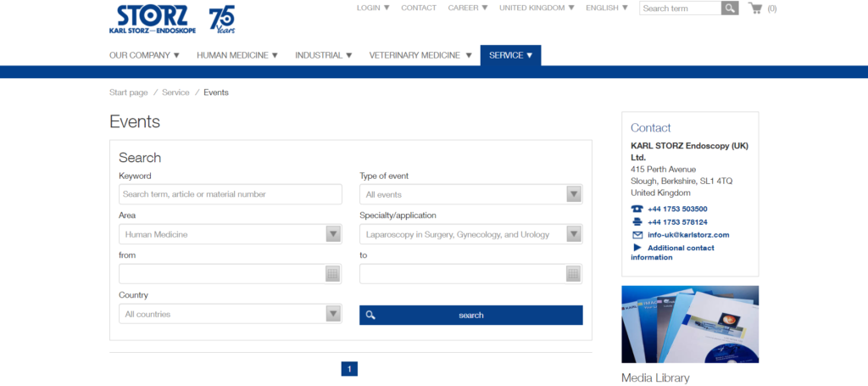Open the Country dropdown list
868x386 pixels.
click(333, 314)
